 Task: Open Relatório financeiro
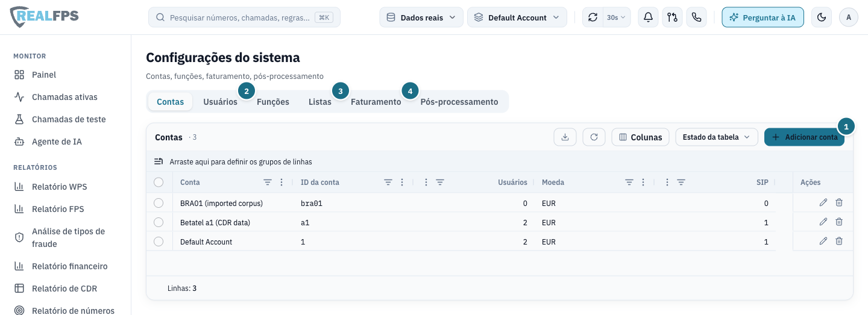click(69, 266)
